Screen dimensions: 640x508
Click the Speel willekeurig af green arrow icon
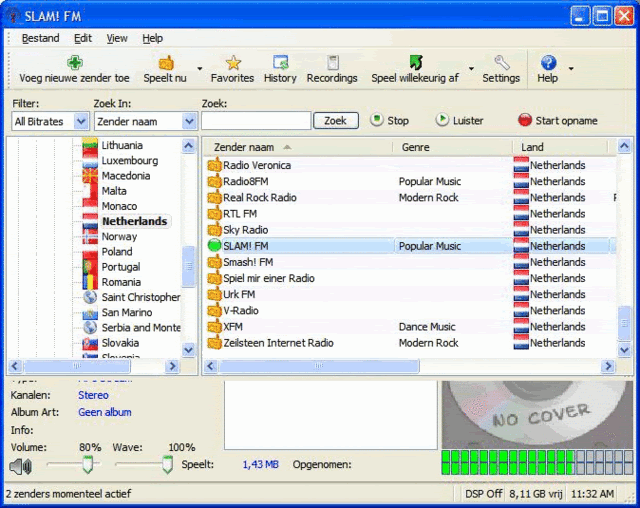click(416, 62)
